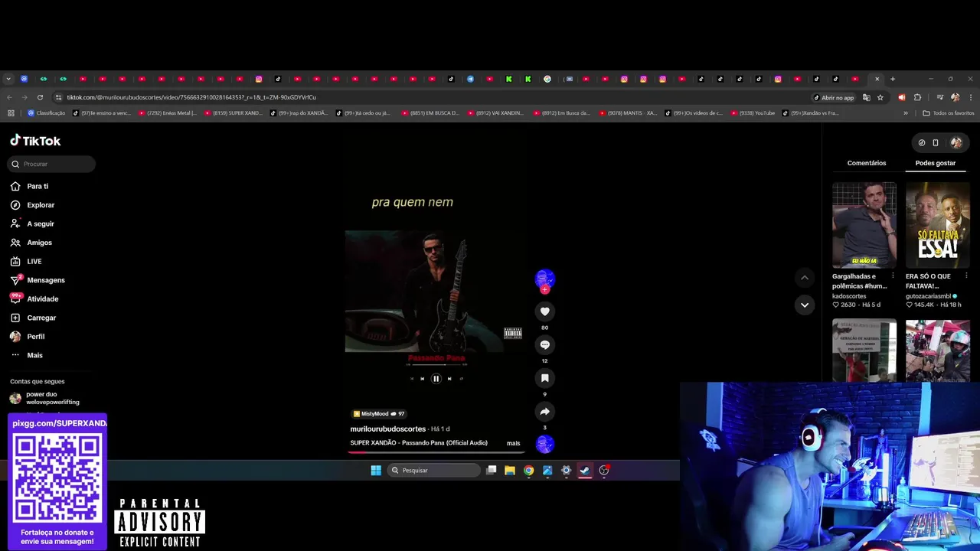Click the address bar URL

pyautogui.click(x=191, y=97)
